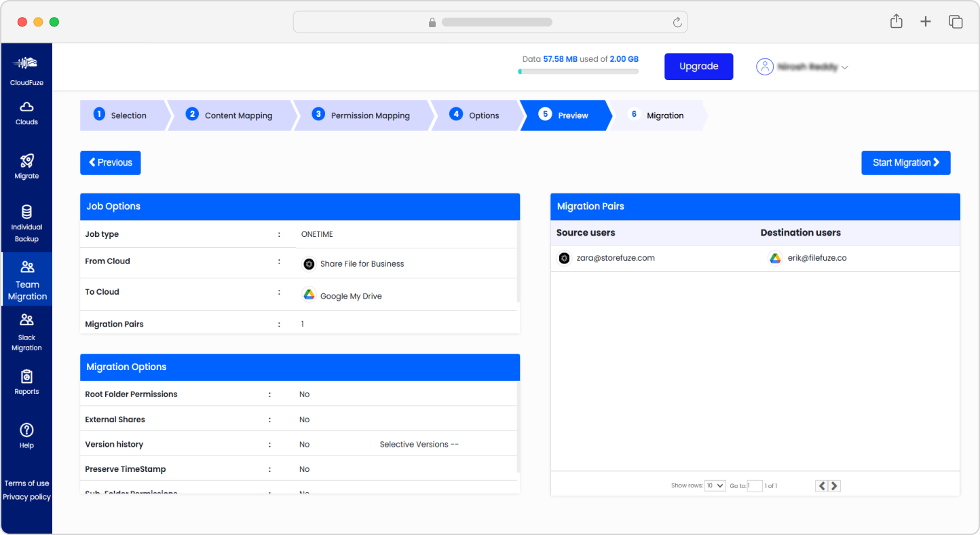Go to step 3 Permission Mapping
The image size is (980, 535).
[362, 115]
